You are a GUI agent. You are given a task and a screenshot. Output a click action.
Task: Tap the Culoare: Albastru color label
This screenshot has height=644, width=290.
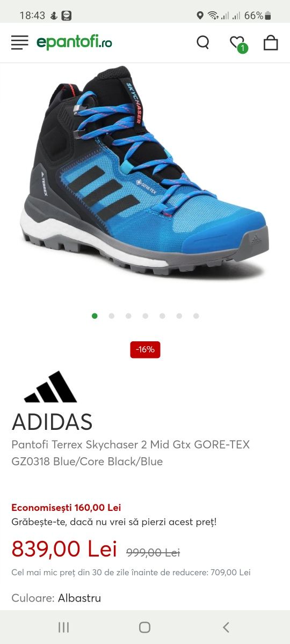[56, 598]
